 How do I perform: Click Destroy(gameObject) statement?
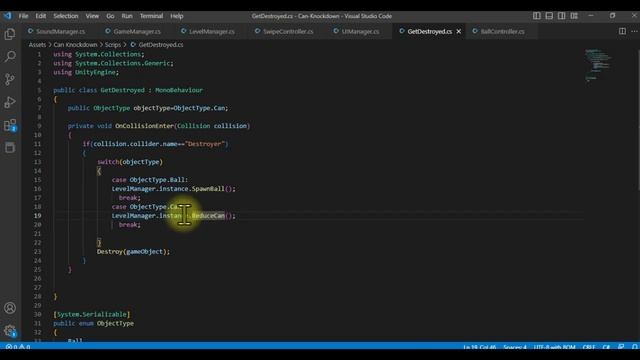tap(133, 251)
